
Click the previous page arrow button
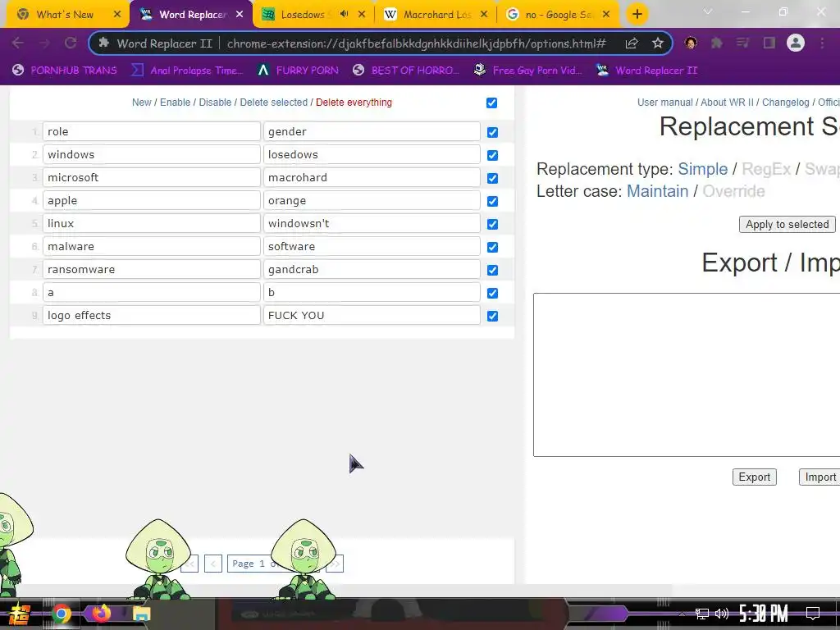click(x=213, y=564)
